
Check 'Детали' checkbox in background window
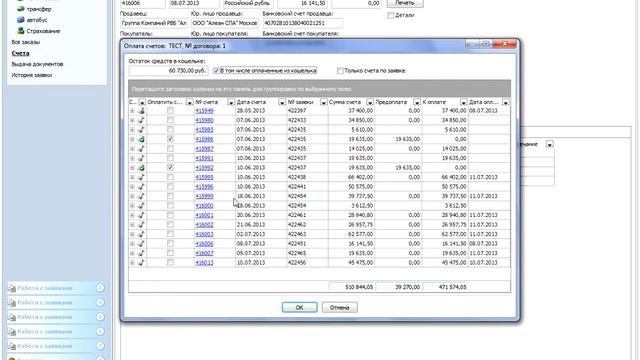click(391, 15)
